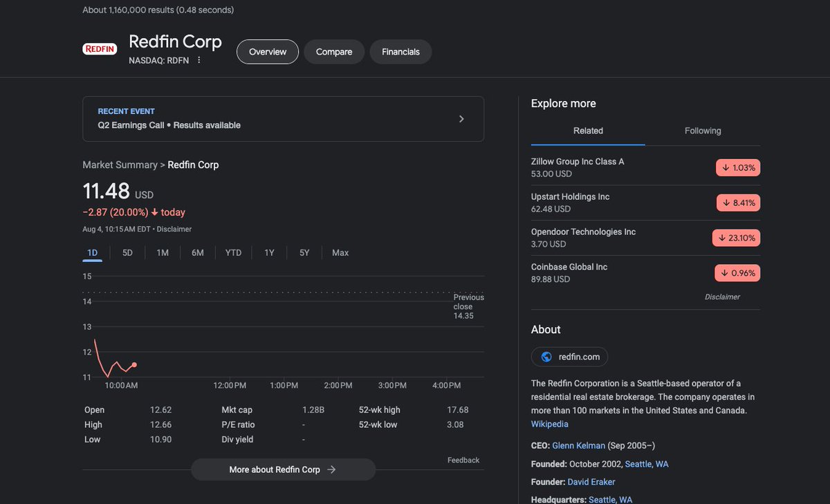Click the 52-wk low value 3.08
This screenshot has height=504, width=830.
point(455,424)
